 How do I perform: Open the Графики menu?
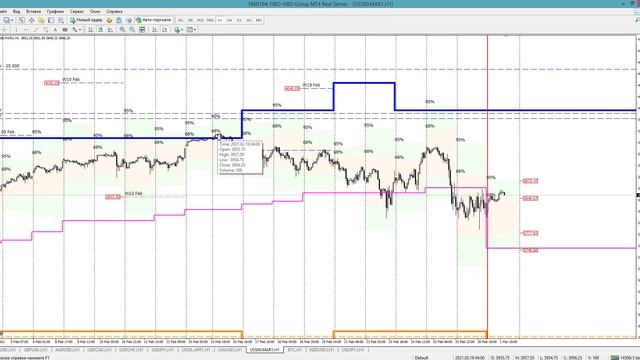pyautogui.click(x=55, y=11)
